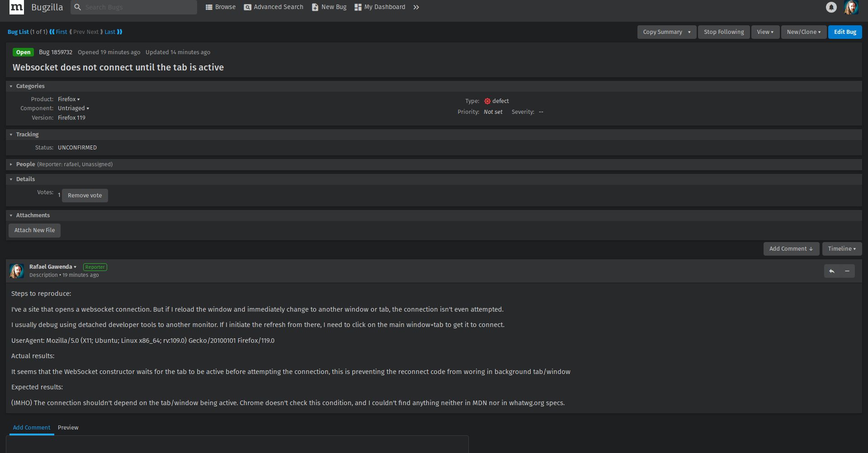
Task: Open the notifications bell icon
Action: 831,7
